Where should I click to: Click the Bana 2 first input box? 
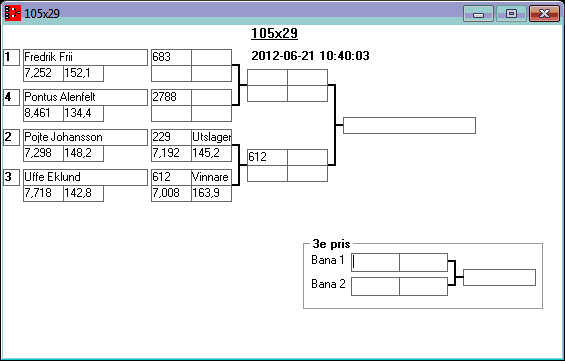[375, 286]
